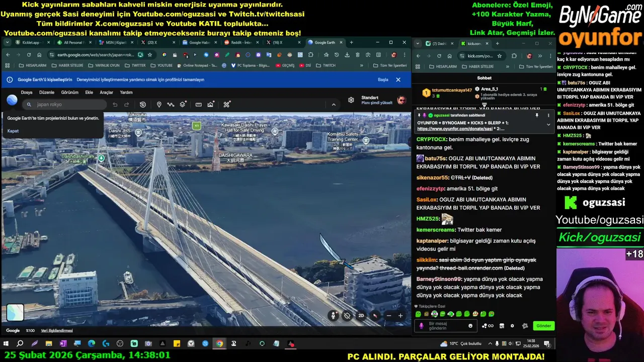
Task: Click Kapat on projects tooltip
Action: pos(13,131)
